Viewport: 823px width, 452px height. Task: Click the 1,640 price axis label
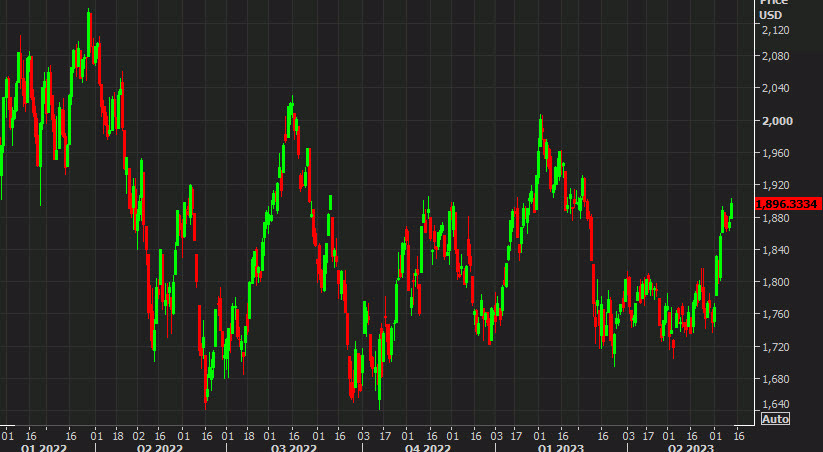(775, 404)
